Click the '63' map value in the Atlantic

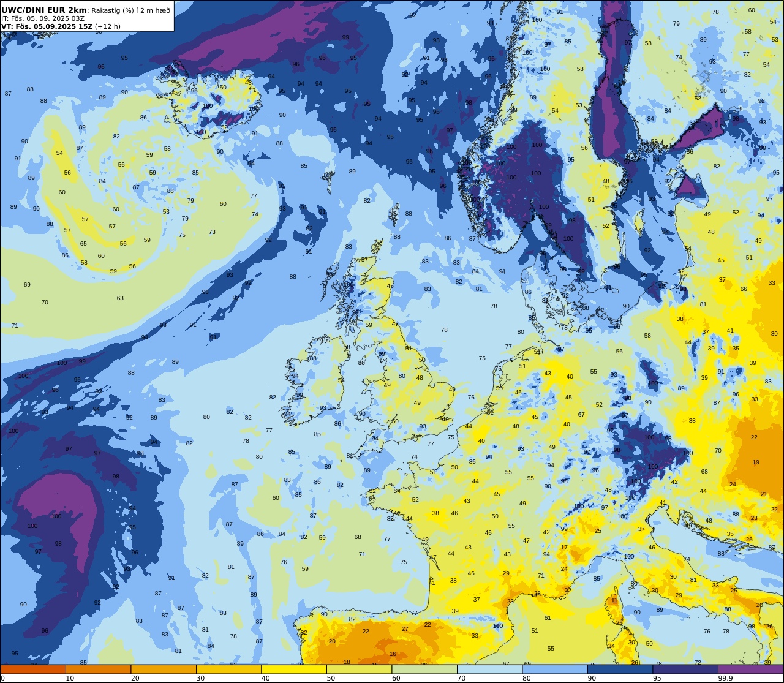coord(120,298)
